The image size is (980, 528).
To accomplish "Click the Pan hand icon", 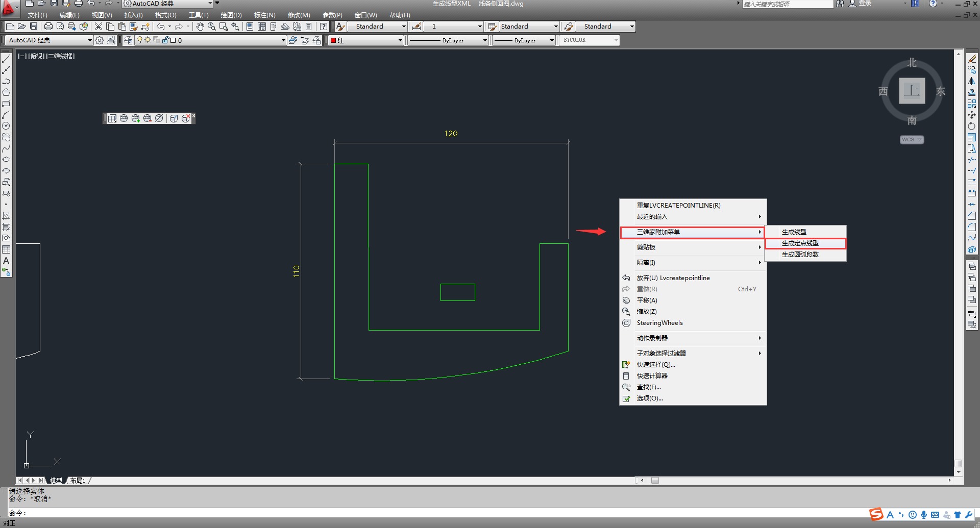I will coord(200,27).
